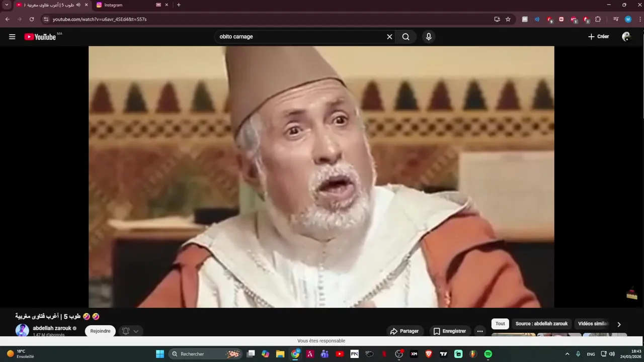The height and width of the screenshot is (362, 644).
Task: Open more actions three-dot button under video
Action: tap(480, 331)
